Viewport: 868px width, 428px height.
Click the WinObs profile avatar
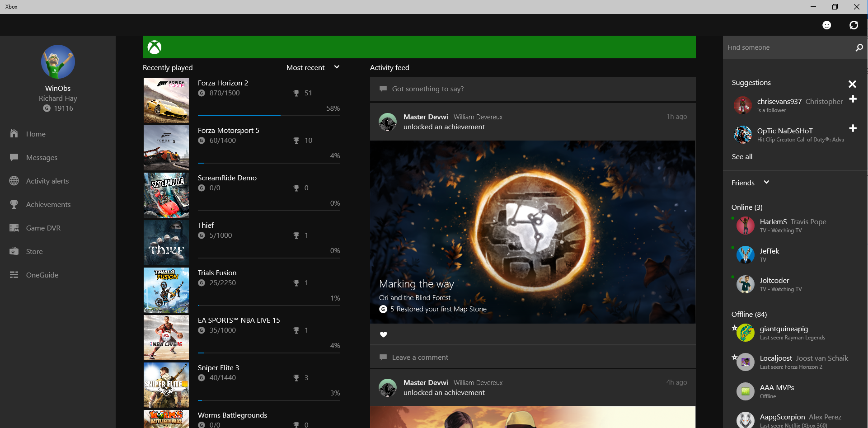click(x=58, y=62)
